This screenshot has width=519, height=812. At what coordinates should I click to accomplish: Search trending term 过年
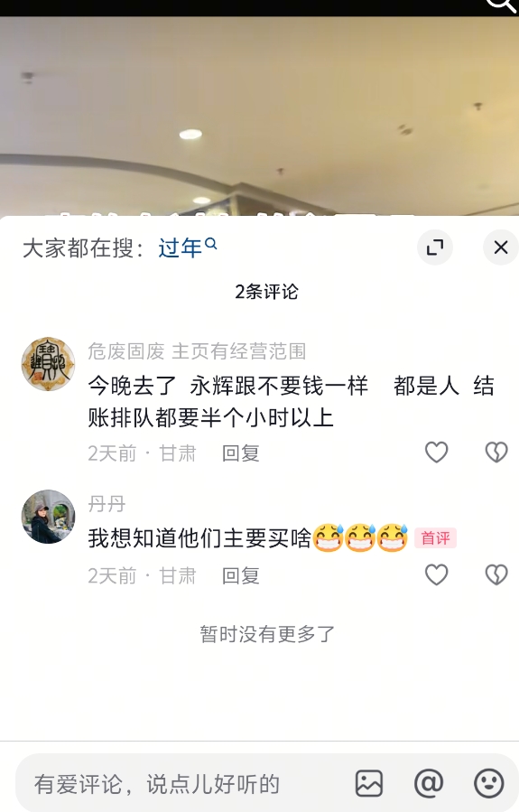pyautogui.click(x=188, y=247)
